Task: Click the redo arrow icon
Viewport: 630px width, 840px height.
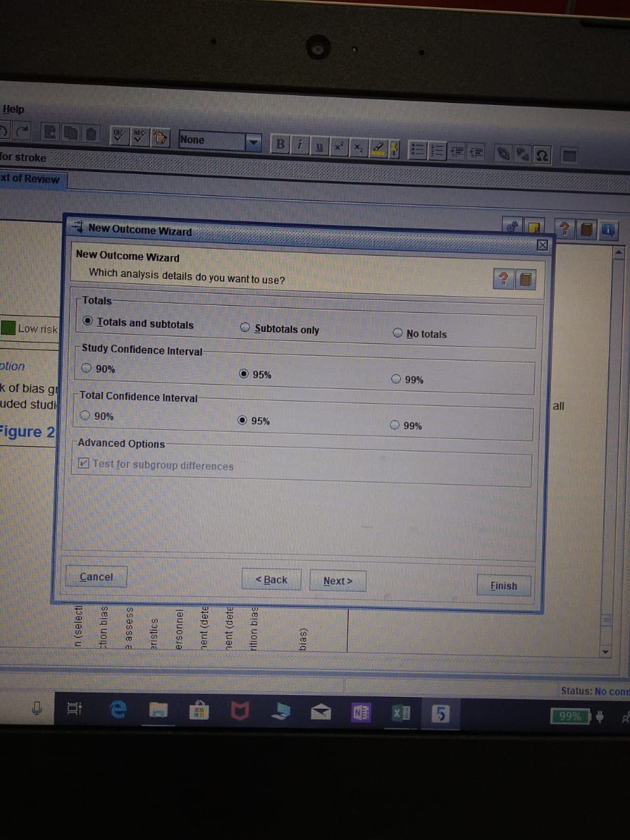Action: tap(22, 132)
